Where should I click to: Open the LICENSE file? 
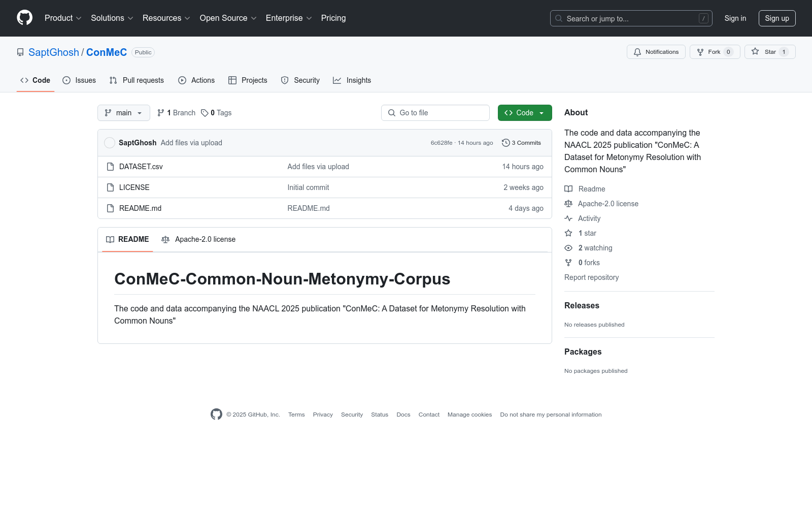(134, 187)
